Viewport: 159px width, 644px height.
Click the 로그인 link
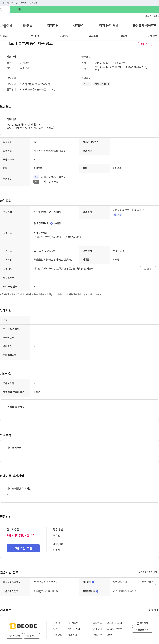(x=148, y=16)
